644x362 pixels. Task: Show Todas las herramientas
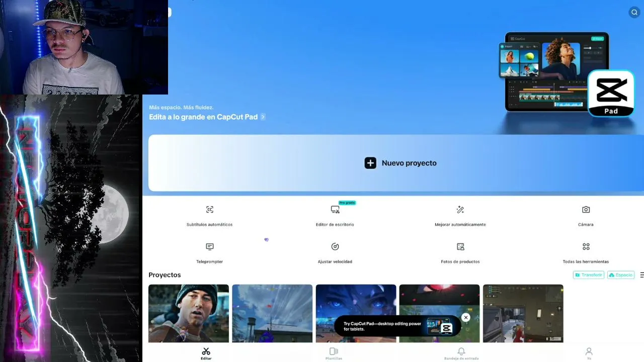pyautogui.click(x=586, y=253)
